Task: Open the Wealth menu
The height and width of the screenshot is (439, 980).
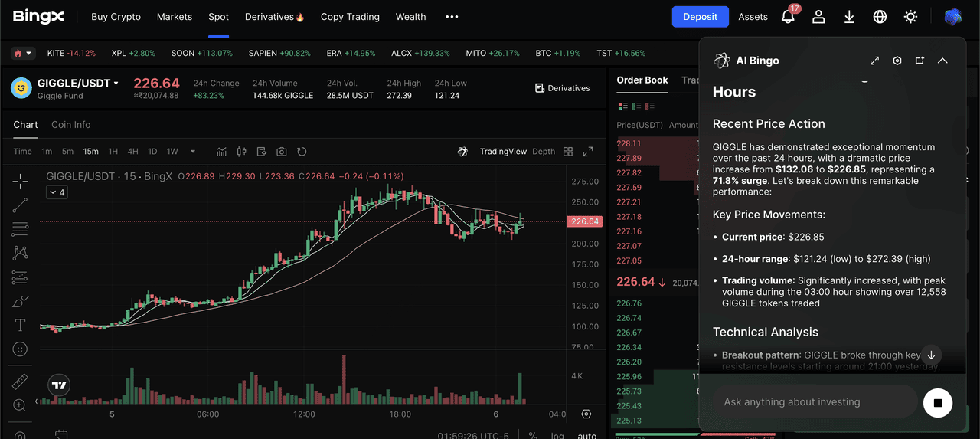Action: click(410, 16)
